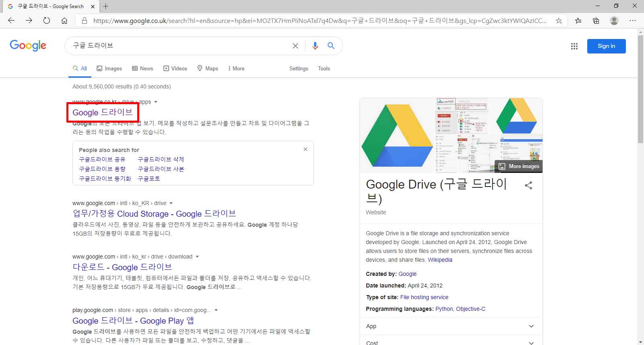This screenshot has width=644, height=345.
Task: Open the Google apps grid
Action: (574, 46)
